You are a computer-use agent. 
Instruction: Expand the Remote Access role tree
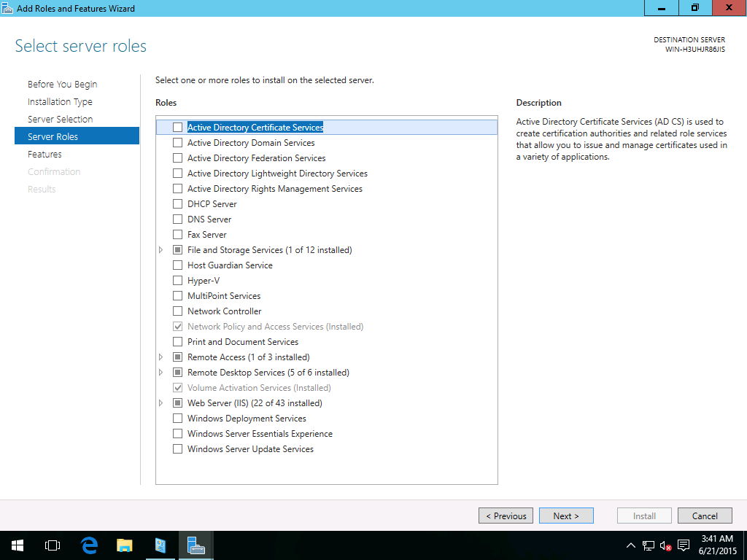click(161, 357)
